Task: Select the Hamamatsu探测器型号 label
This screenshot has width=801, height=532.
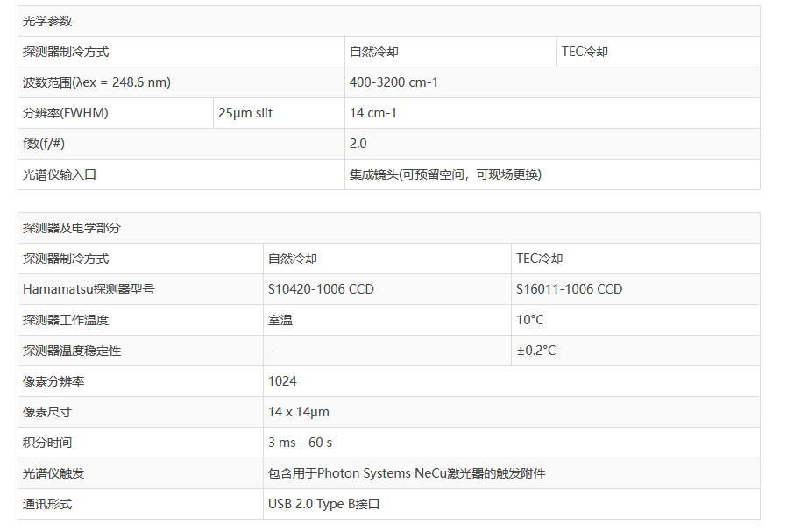Action: pyautogui.click(x=89, y=289)
